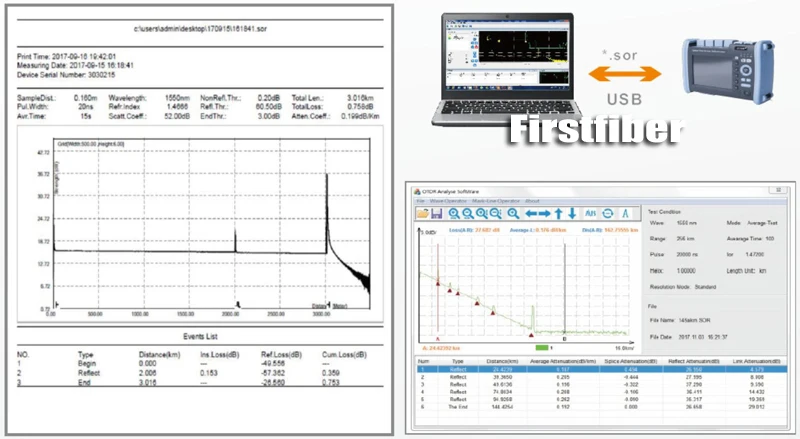
Task: Open the Wave Operator menu
Action: (x=448, y=201)
